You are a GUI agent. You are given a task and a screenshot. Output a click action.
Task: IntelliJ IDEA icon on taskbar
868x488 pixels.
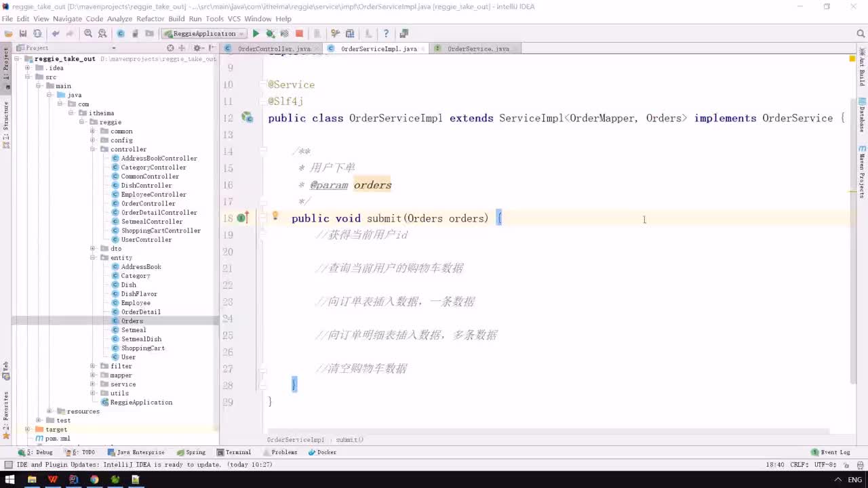[x=73, y=479]
